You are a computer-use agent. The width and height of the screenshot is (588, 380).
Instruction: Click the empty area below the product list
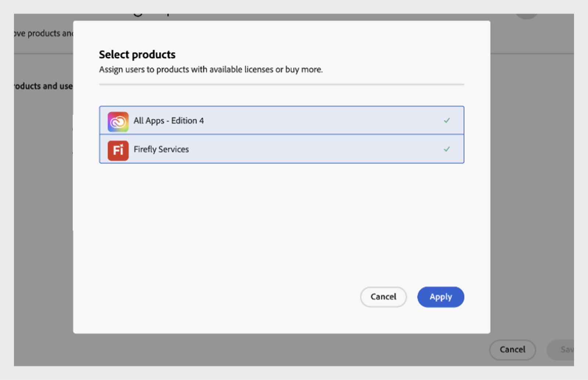[281, 221]
